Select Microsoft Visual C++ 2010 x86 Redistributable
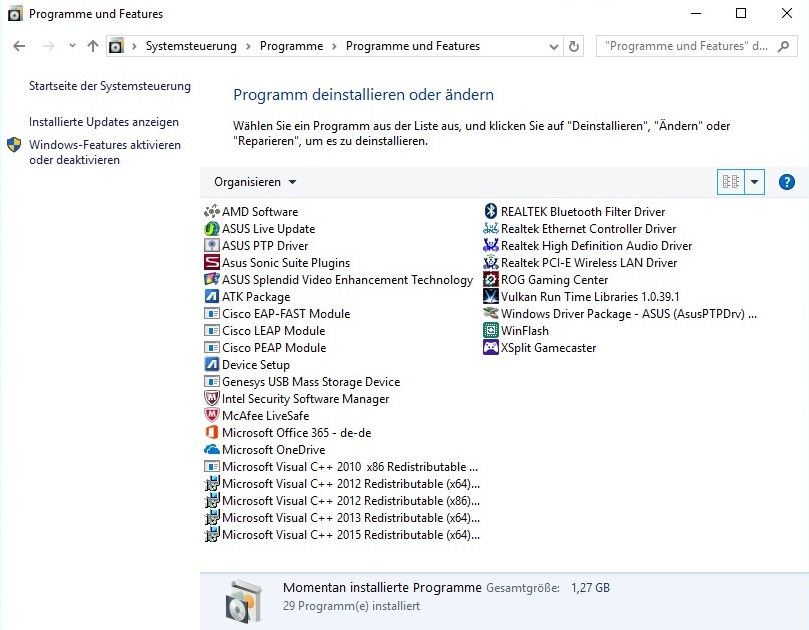809x630 pixels. (342, 467)
